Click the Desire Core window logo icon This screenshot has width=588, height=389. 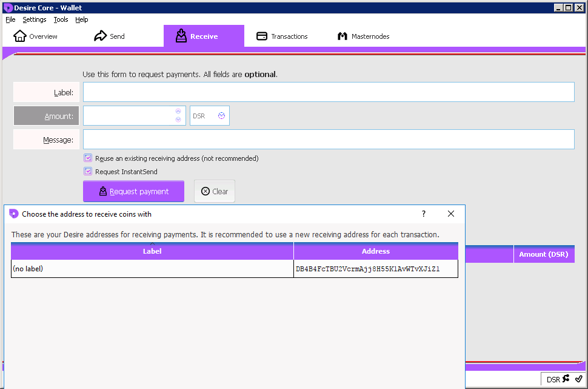click(x=8, y=8)
